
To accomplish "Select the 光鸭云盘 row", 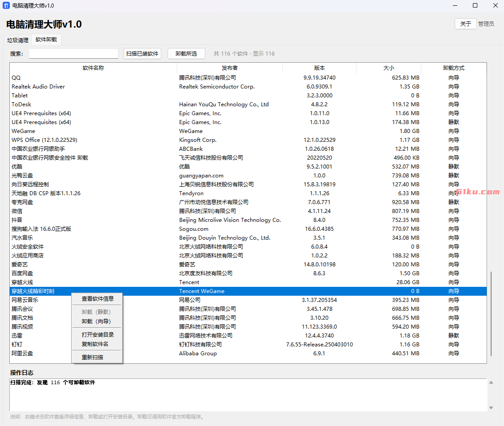I will [248, 176].
